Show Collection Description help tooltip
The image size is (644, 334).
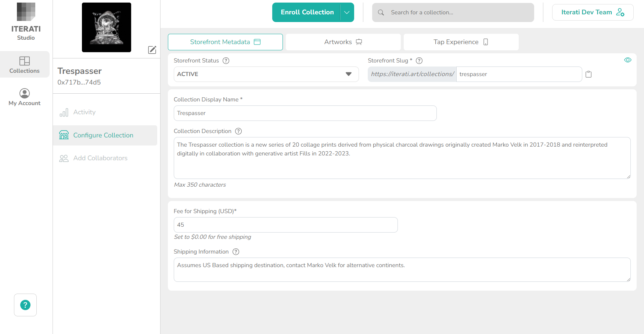(x=238, y=131)
